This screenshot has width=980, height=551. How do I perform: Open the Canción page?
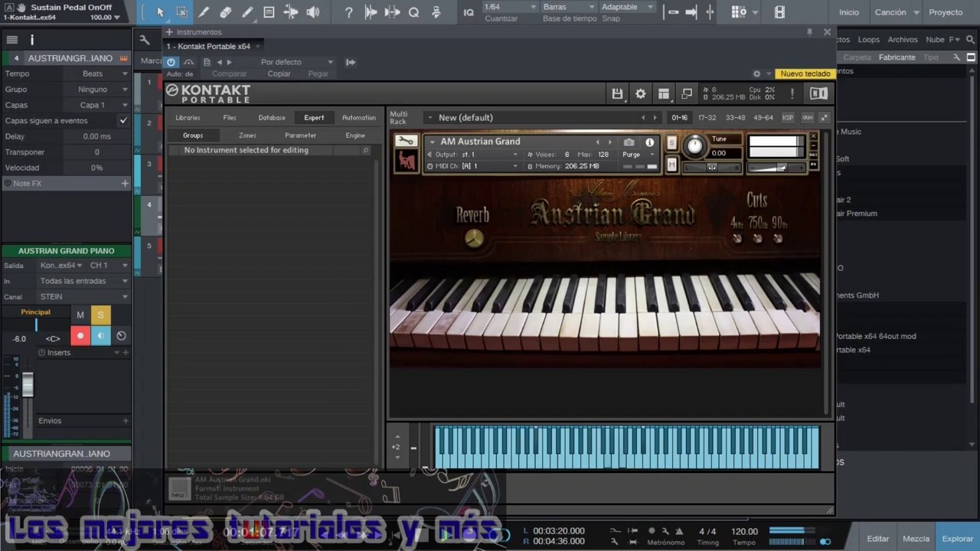point(890,12)
